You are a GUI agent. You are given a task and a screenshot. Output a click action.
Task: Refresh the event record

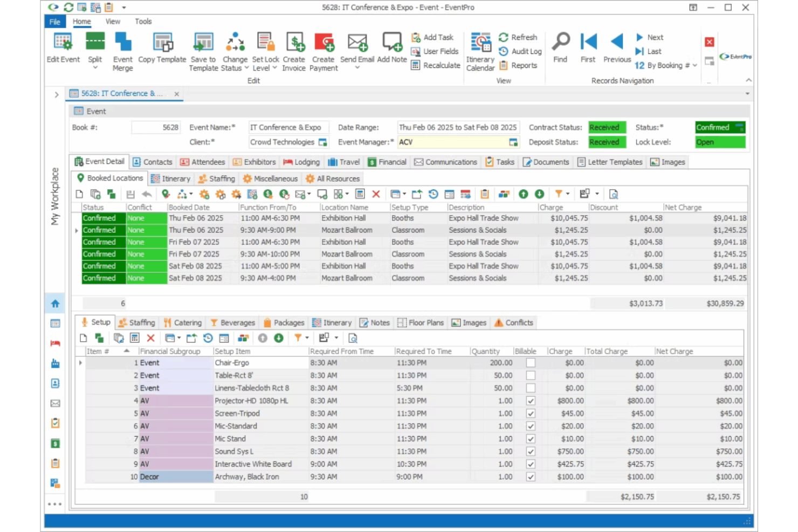coord(518,37)
